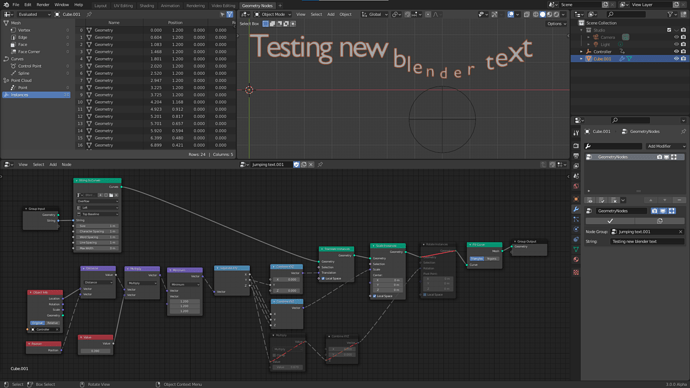Open the World properties tab
The width and height of the screenshot is (690, 388).
pyautogui.click(x=576, y=186)
